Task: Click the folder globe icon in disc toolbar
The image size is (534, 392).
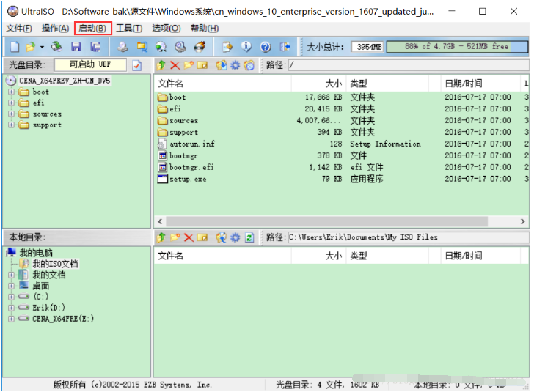Action: click(x=249, y=65)
